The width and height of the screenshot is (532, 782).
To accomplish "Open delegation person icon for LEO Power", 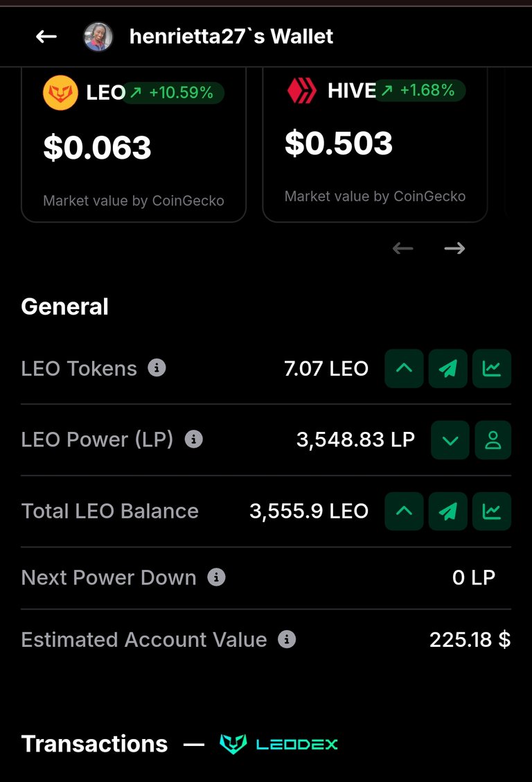I will (x=493, y=440).
